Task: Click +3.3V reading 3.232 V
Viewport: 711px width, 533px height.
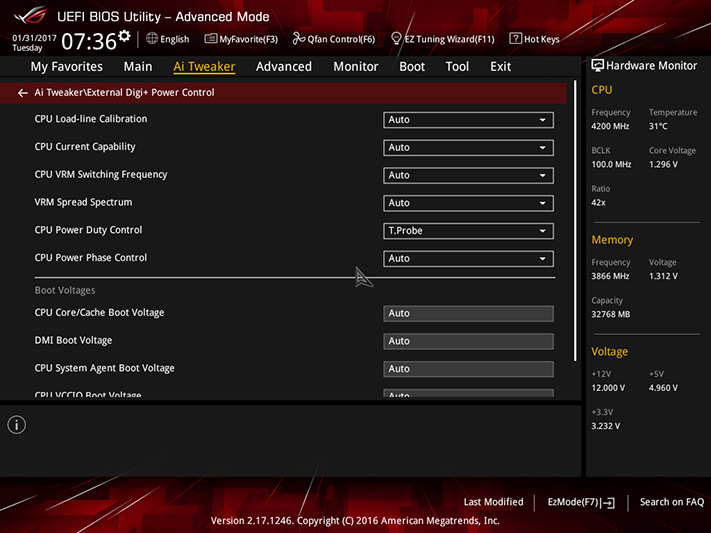Action: pos(605,426)
